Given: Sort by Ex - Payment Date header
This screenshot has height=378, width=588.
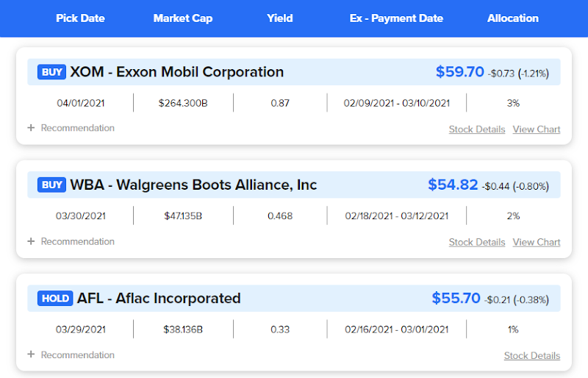Looking at the screenshot, I should point(396,18).
